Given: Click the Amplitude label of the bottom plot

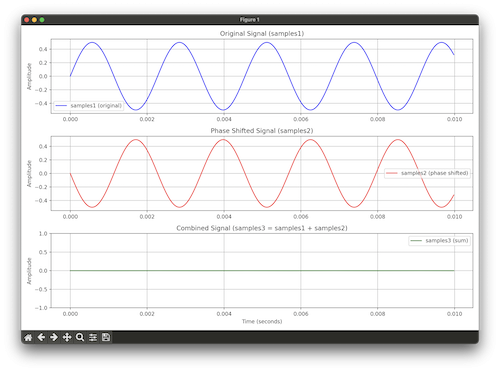Looking at the screenshot, I should click(x=29, y=271).
